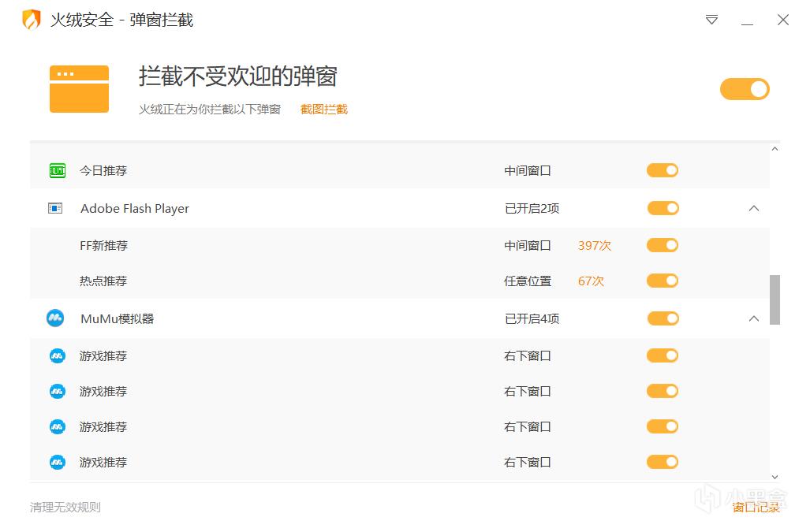
Task: Select the Adobe Flash Player icon
Action: click(55, 208)
